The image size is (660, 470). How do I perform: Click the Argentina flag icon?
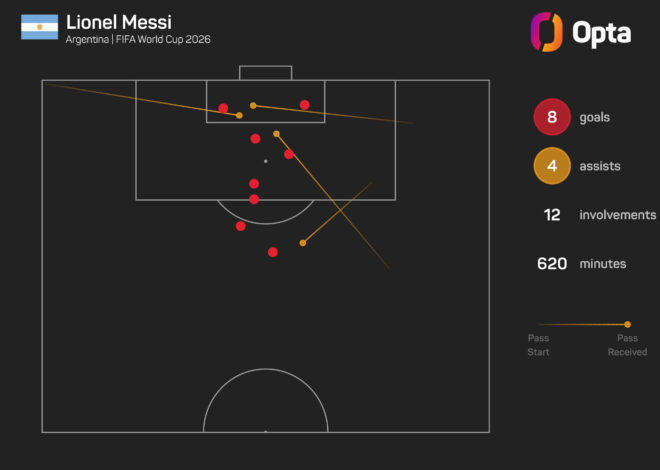click(x=40, y=27)
